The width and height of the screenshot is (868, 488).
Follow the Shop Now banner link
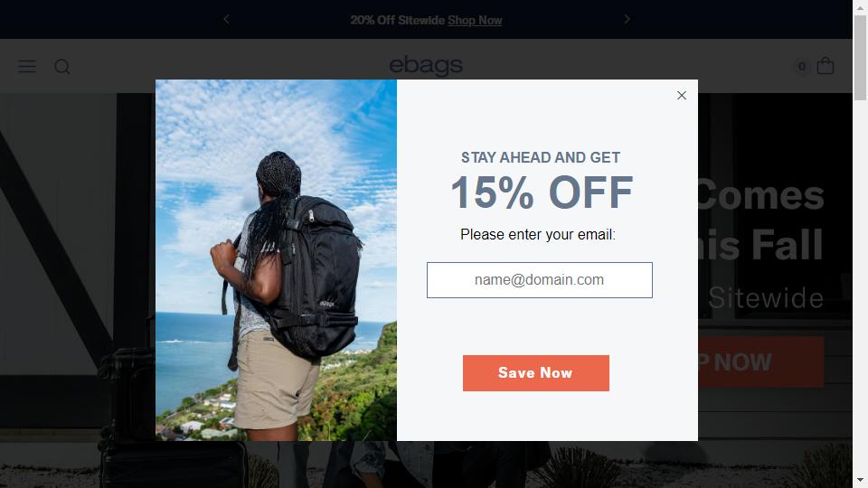pos(475,21)
